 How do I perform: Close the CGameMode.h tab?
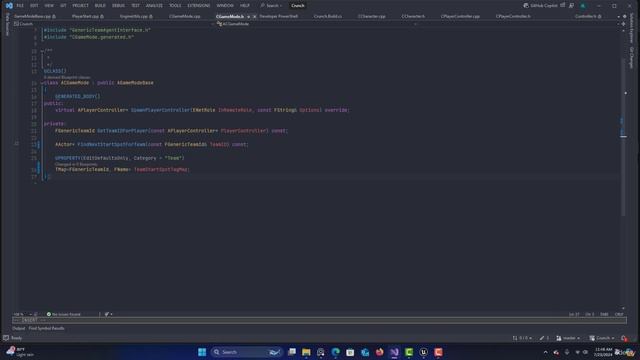(254, 17)
